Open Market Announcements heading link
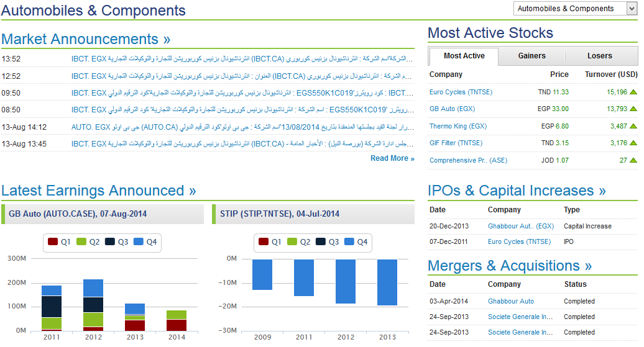The image size is (644, 347). [x=85, y=39]
